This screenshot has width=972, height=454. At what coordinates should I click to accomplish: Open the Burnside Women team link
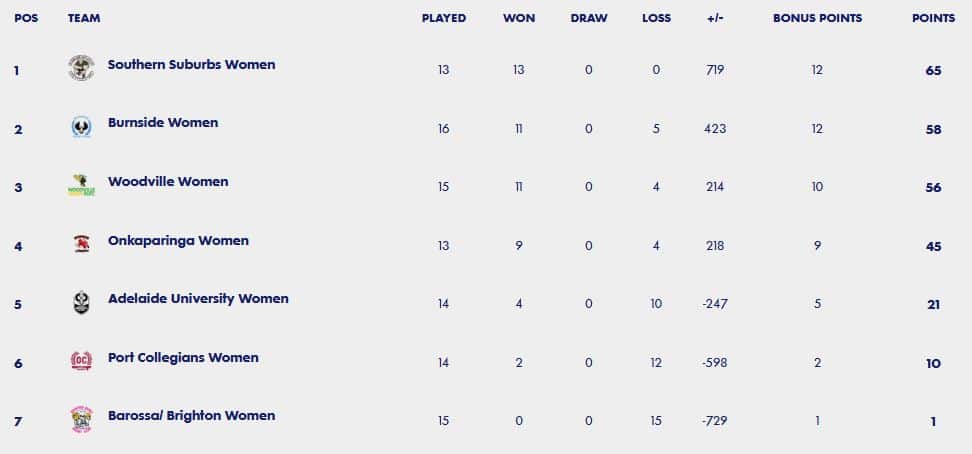point(163,123)
